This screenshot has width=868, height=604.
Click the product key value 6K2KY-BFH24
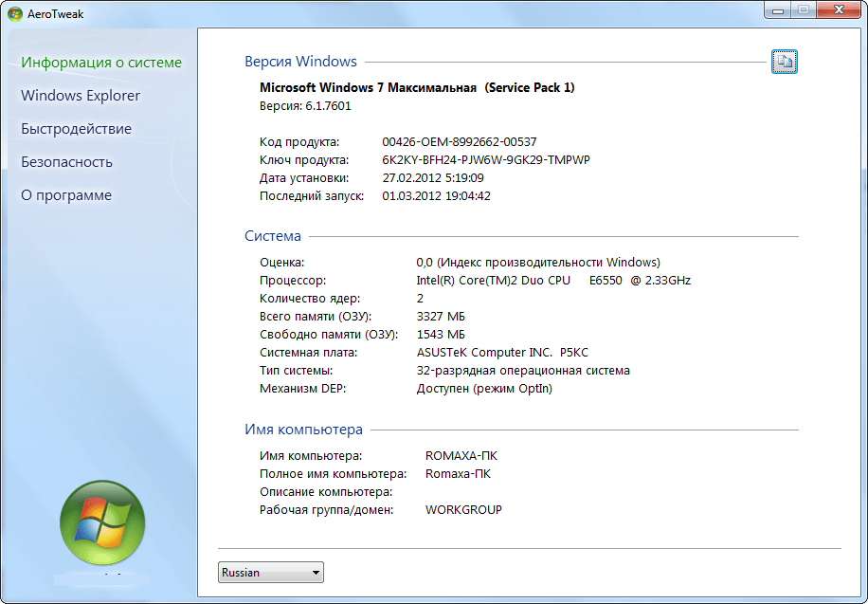click(x=485, y=160)
